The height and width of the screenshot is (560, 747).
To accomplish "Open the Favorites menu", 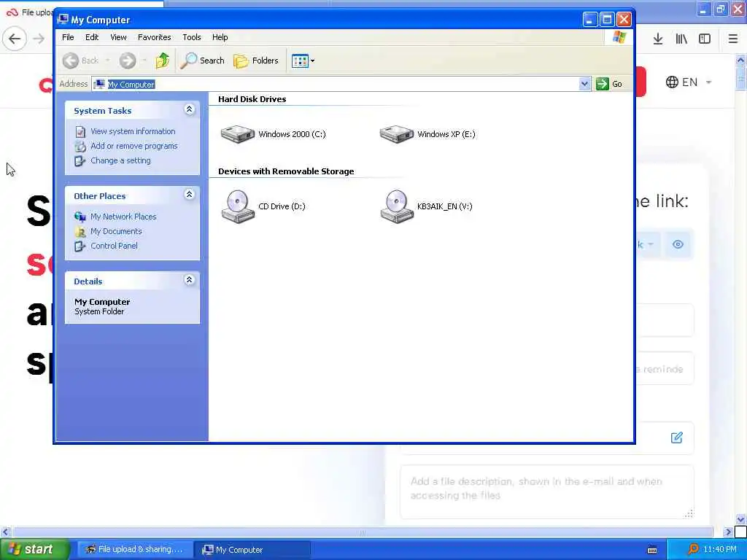I will coord(155,37).
